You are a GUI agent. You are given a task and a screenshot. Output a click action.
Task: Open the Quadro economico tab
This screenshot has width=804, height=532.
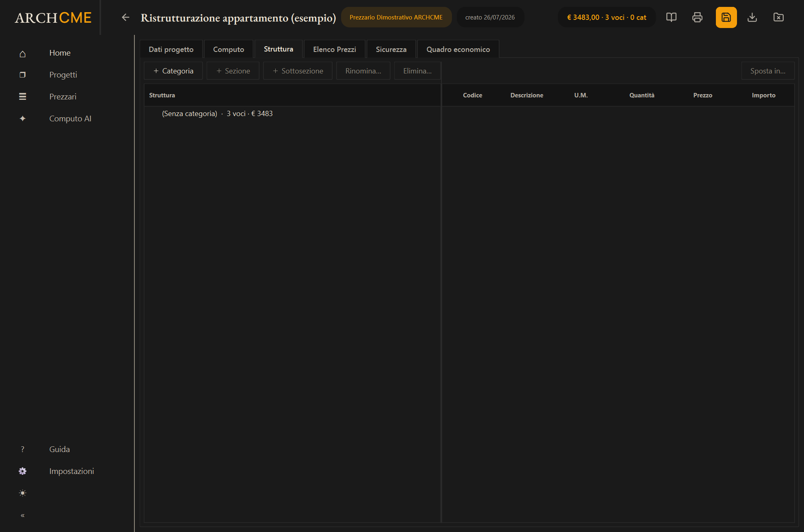click(458, 50)
